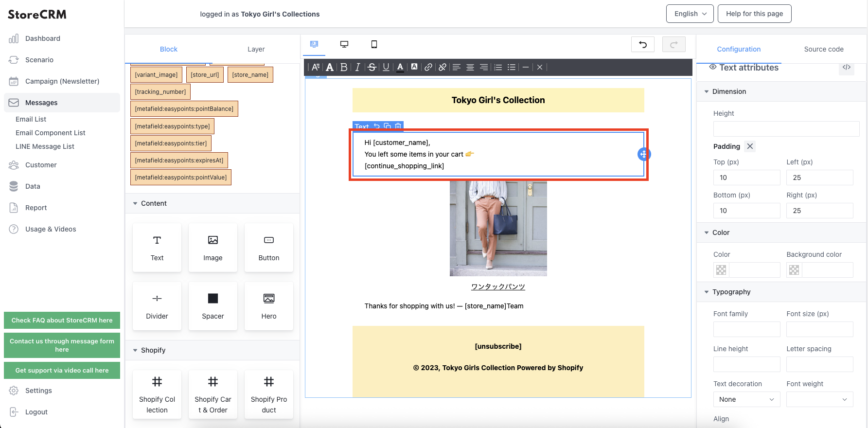Add the Button content block
Image resolution: width=868 pixels, height=428 pixels.
point(269,248)
